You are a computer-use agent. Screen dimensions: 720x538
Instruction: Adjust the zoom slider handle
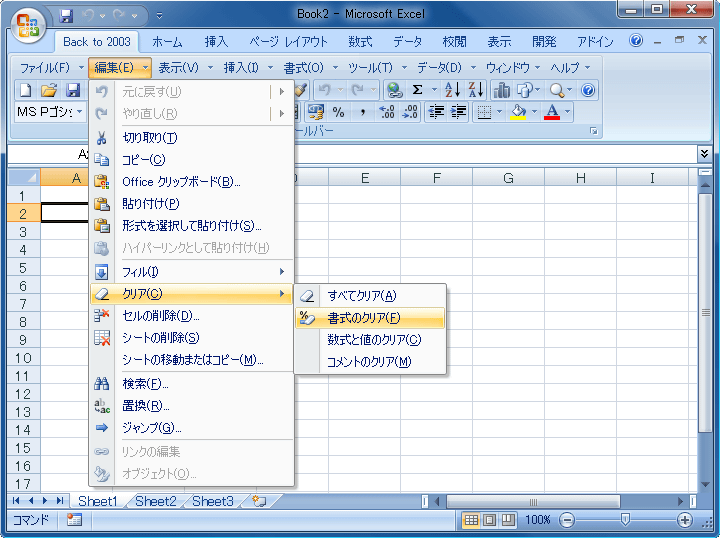click(x=625, y=520)
